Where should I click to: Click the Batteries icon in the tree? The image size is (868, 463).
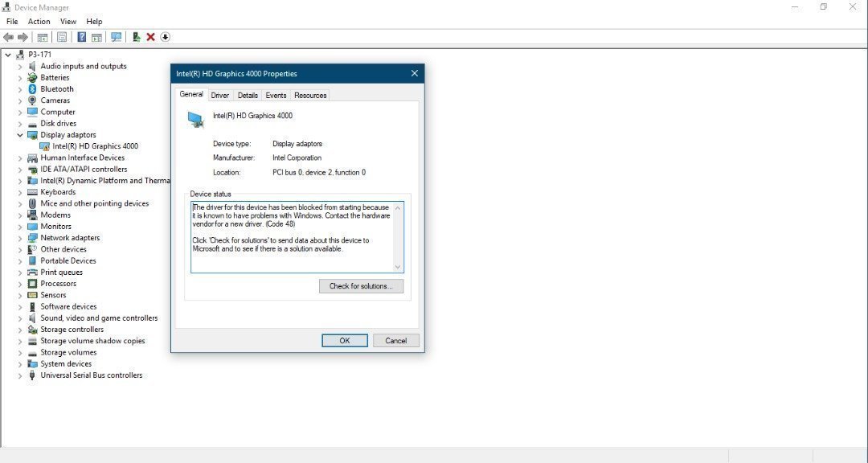pyautogui.click(x=32, y=77)
